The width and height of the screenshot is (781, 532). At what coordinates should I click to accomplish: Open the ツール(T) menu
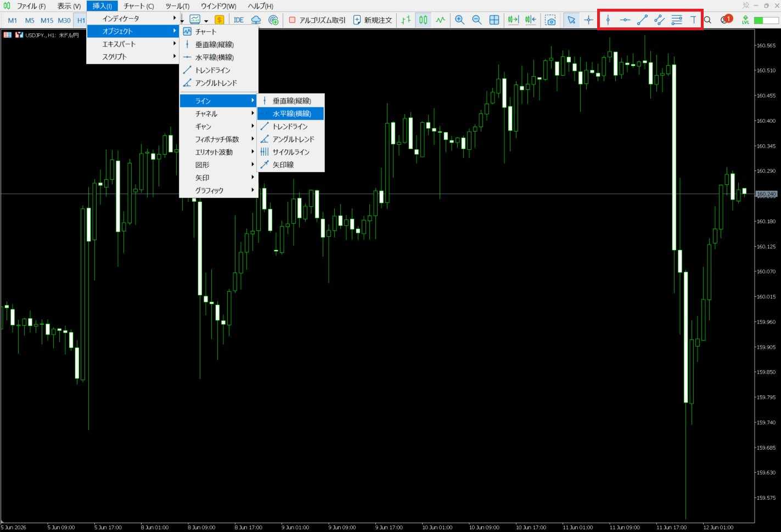(178, 6)
